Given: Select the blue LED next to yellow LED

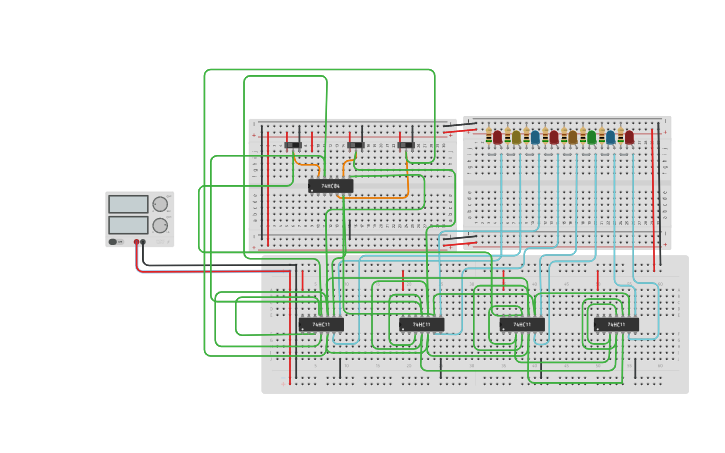Looking at the screenshot, I should click(x=535, y=137).
